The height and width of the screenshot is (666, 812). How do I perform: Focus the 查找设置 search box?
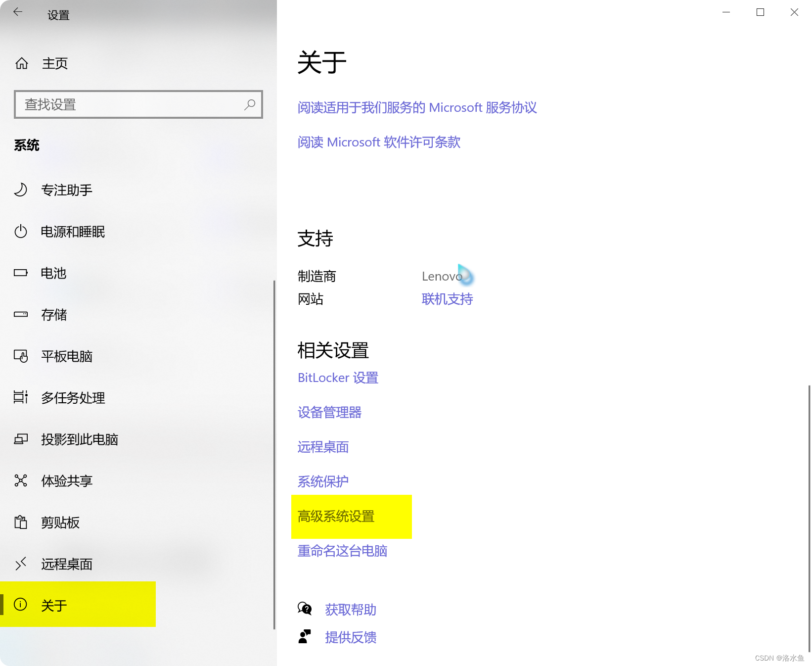click(x=138, y=104)
